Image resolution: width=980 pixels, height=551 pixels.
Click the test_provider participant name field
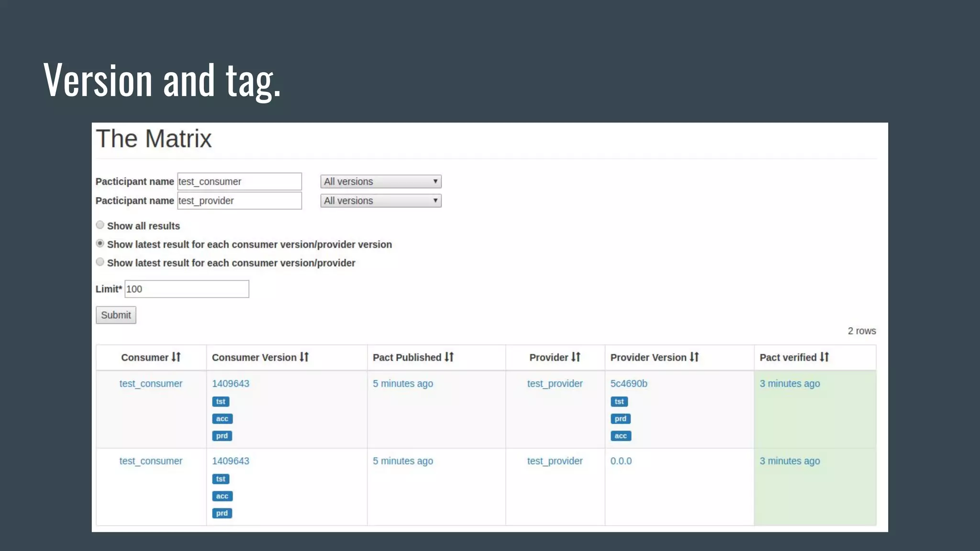239,200
